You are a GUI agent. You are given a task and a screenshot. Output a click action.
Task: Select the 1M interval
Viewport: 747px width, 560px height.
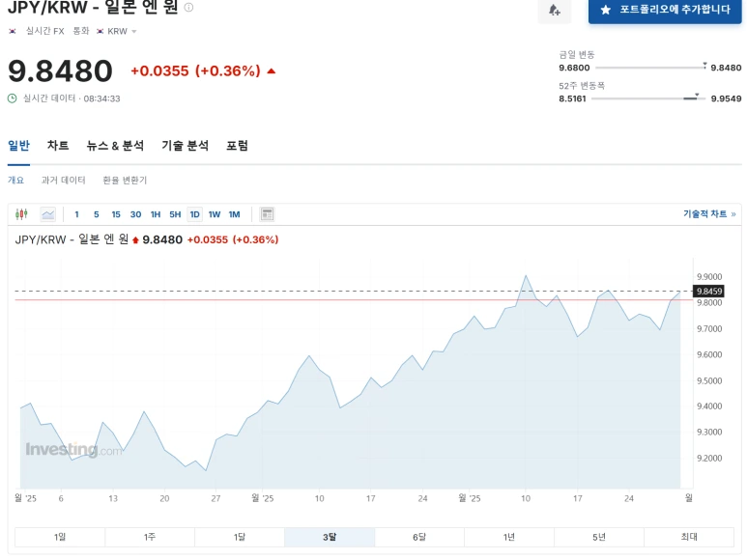click(x=234, y=214)
